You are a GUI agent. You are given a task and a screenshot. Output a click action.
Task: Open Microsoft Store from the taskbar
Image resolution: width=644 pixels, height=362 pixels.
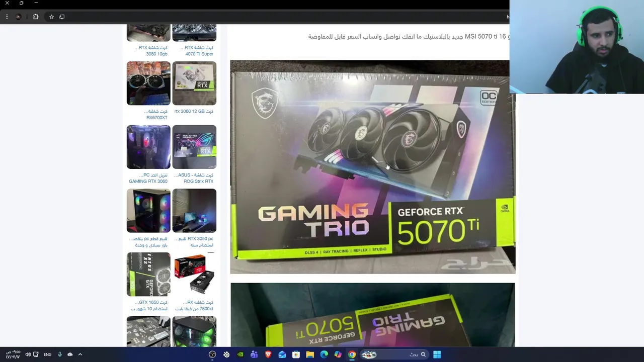(296, 354)
